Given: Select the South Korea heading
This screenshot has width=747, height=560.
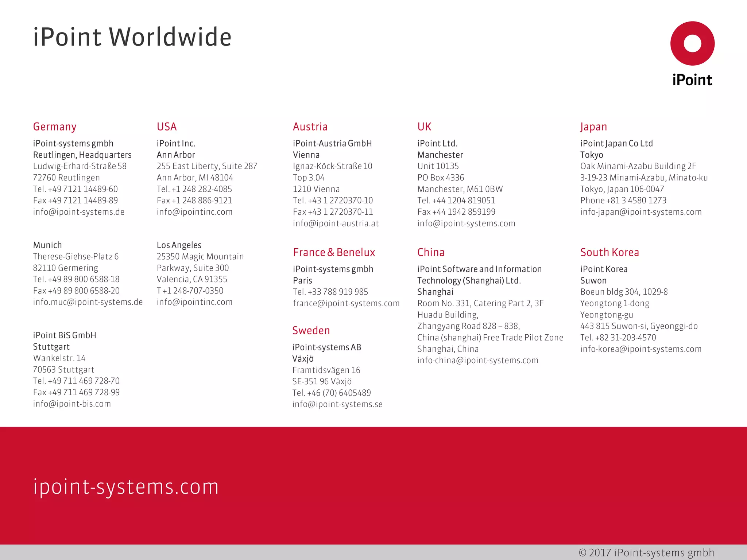Looking at the screenshot, I should [x=609, y=252].
